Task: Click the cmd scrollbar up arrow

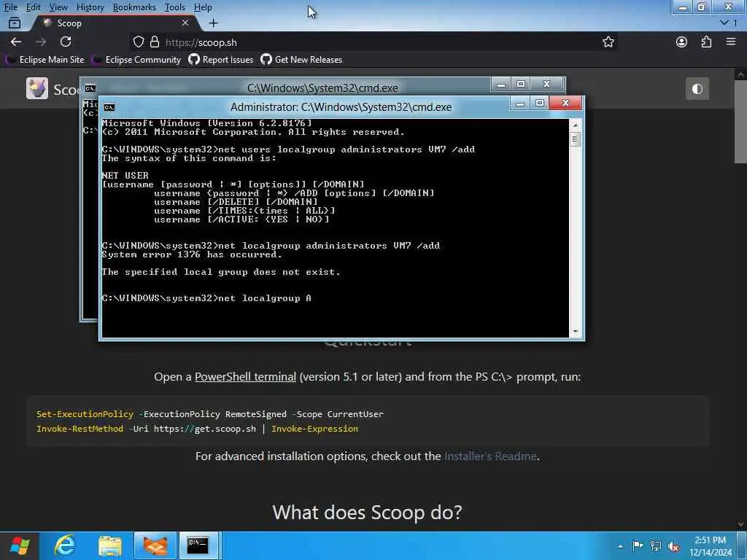Action: click(575, 125)
